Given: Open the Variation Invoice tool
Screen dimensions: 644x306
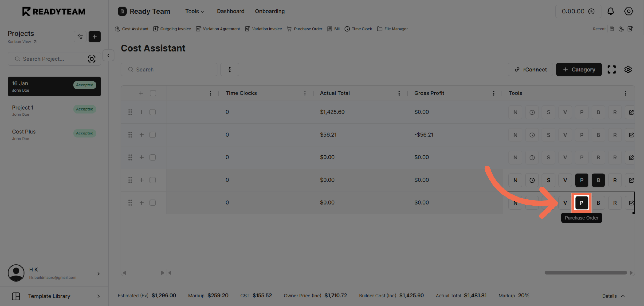Looking at the screenshot, I should [x=263, y=29].
